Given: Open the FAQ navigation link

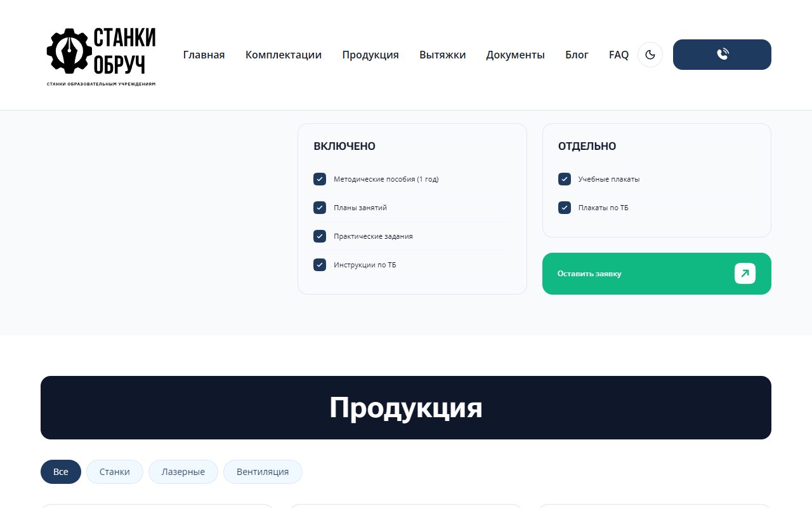Looking at the screenshot, I should (619, 55).
